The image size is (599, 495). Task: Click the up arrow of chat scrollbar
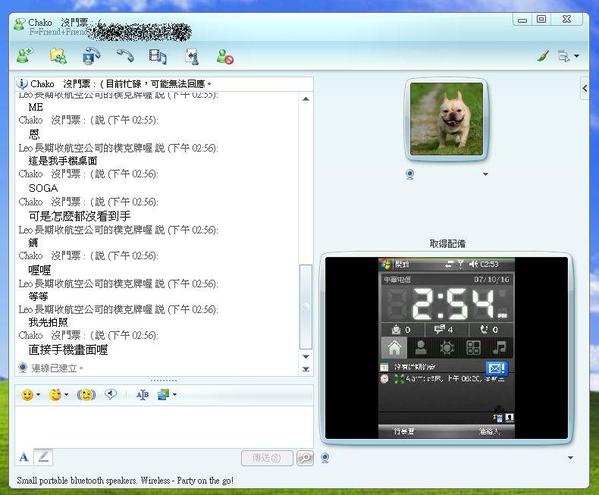click(306, 99)
